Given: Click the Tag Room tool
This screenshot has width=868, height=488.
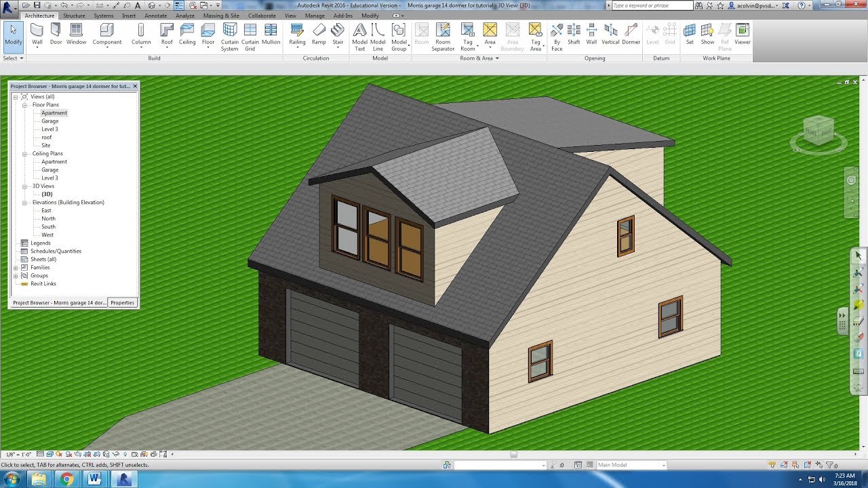Looking at the screenshot, I should click(x=468, y=37).
